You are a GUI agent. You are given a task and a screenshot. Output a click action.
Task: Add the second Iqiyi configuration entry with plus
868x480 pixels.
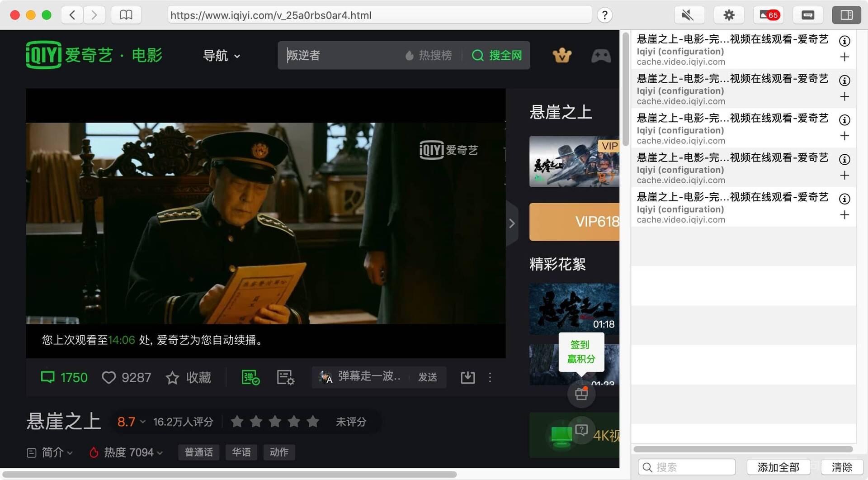844,96
